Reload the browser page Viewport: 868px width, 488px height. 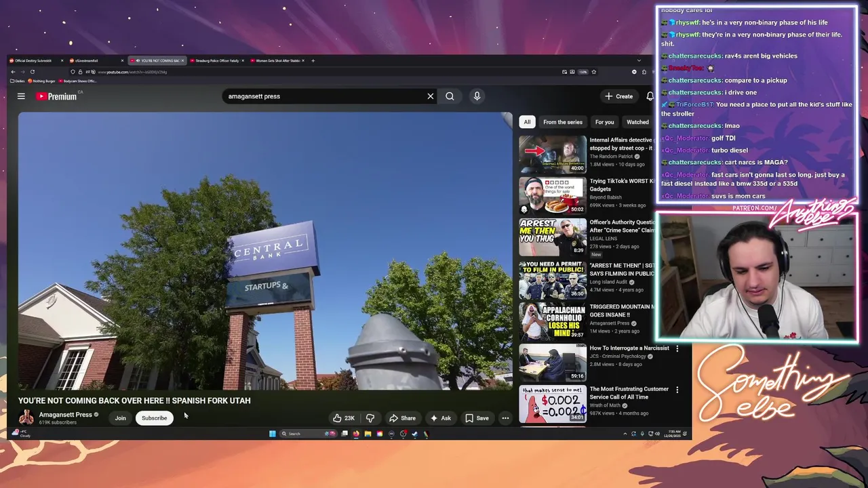point(32,72)
